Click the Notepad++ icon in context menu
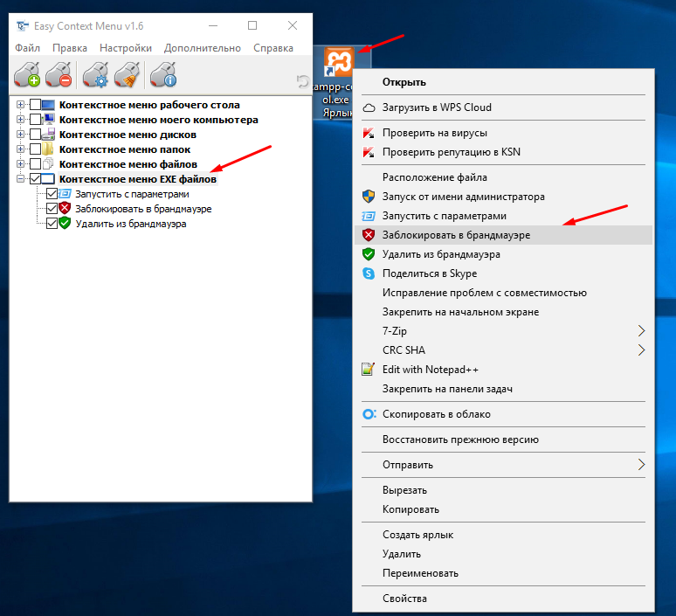This screenshot has height=616, width=676. (x=368, y=370)
